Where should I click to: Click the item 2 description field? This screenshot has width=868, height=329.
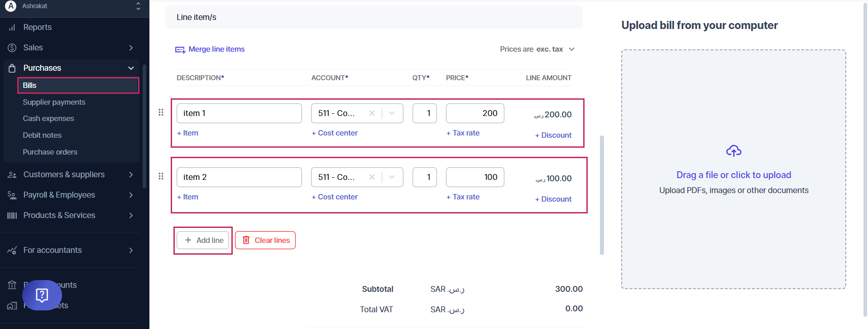coord(239,177)
